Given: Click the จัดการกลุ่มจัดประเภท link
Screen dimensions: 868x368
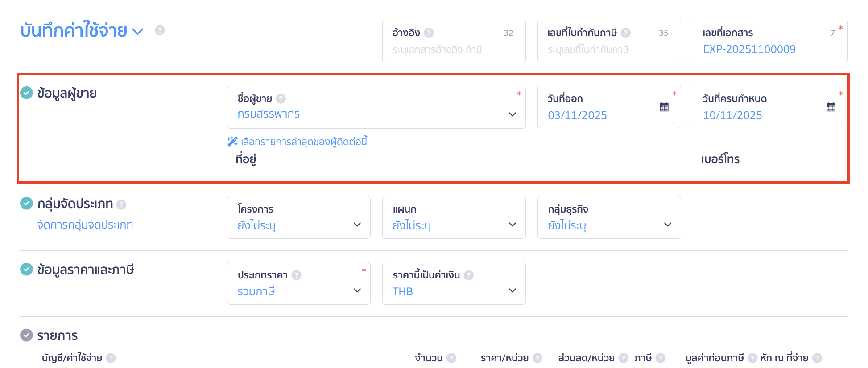Looking at the screenshot, I should (85, 225).
